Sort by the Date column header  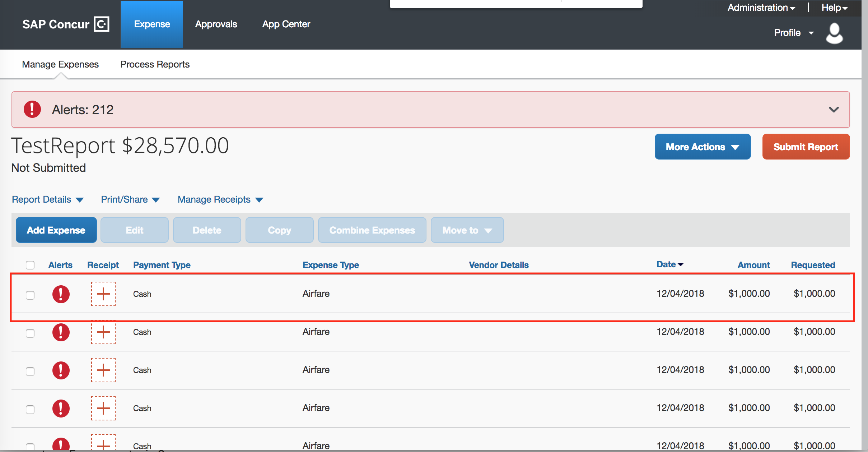click(670, 264)
